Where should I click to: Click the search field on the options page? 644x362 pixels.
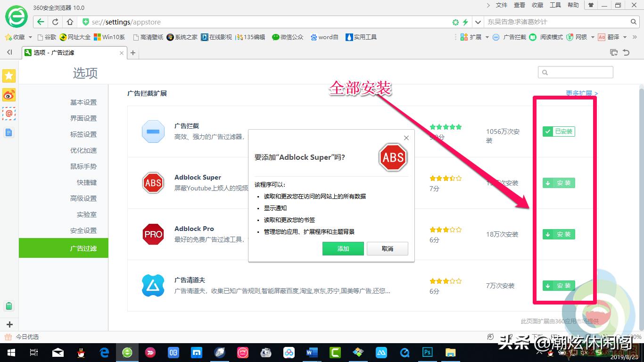tap(575, 72)
